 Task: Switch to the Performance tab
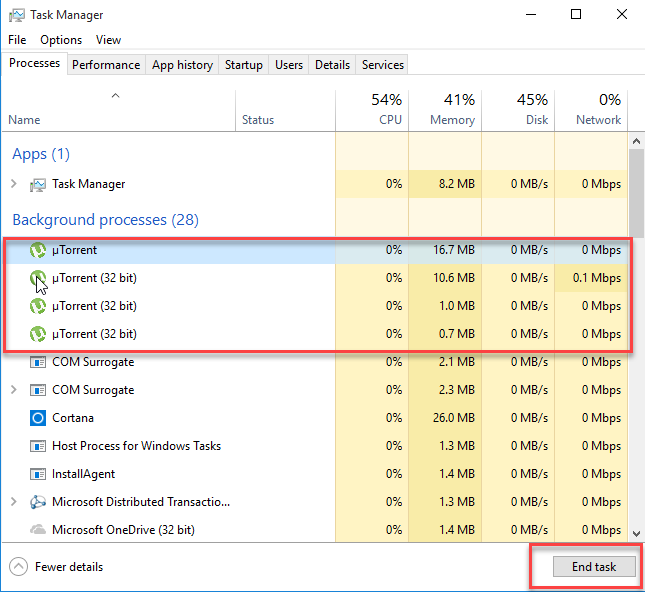[106, 65]
